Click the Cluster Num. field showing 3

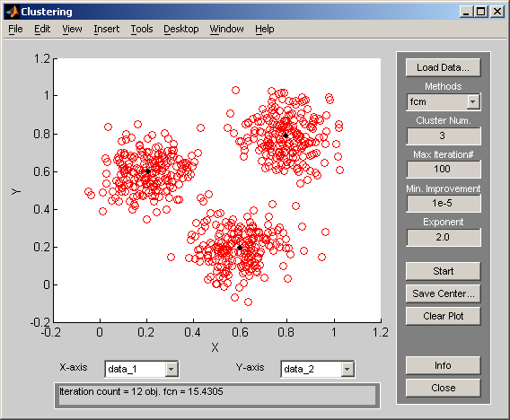click(444, 136)
